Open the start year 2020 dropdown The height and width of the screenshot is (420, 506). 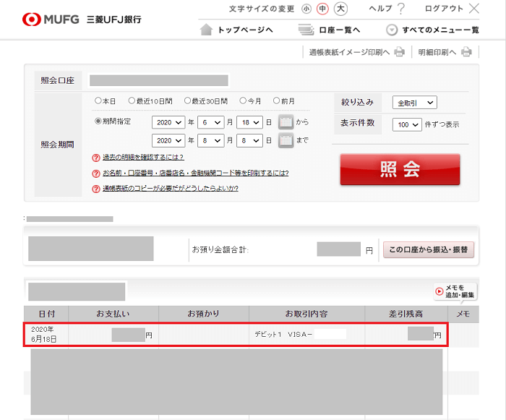168,122
